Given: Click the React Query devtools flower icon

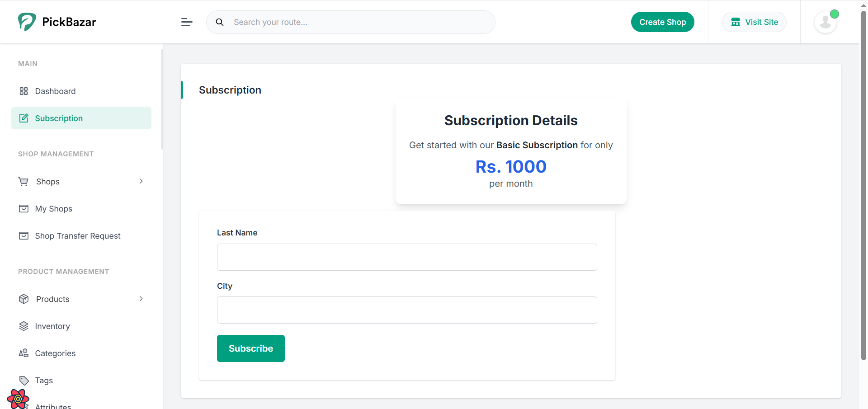Looking at the screenshot, I should click(x=18, y=399).
